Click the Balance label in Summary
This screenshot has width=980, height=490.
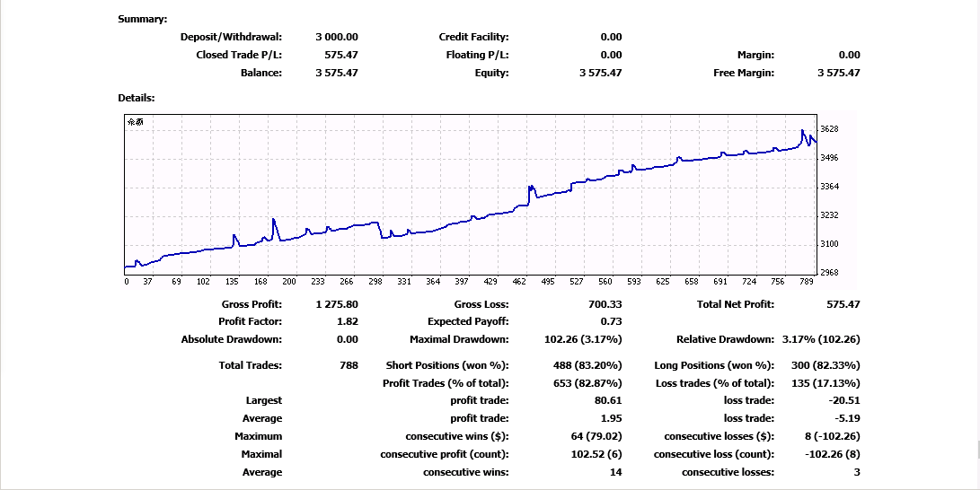[x=261, y=73]
